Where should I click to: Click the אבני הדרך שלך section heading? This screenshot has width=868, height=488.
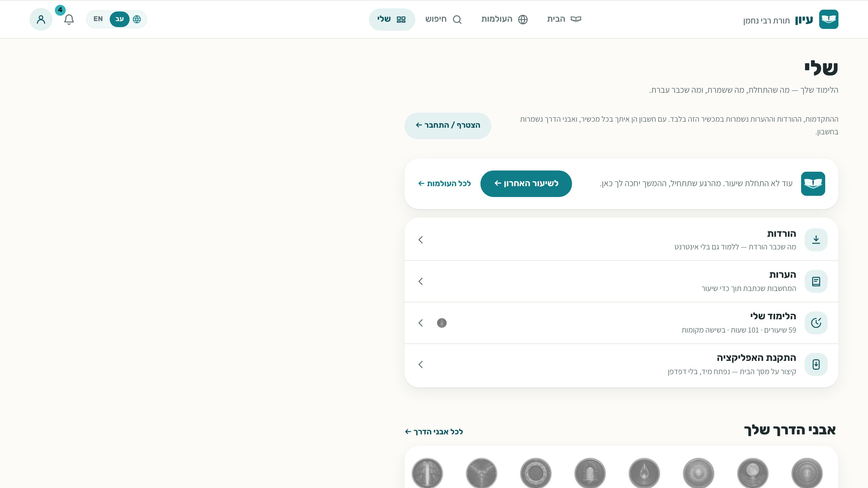coord(790,430)
